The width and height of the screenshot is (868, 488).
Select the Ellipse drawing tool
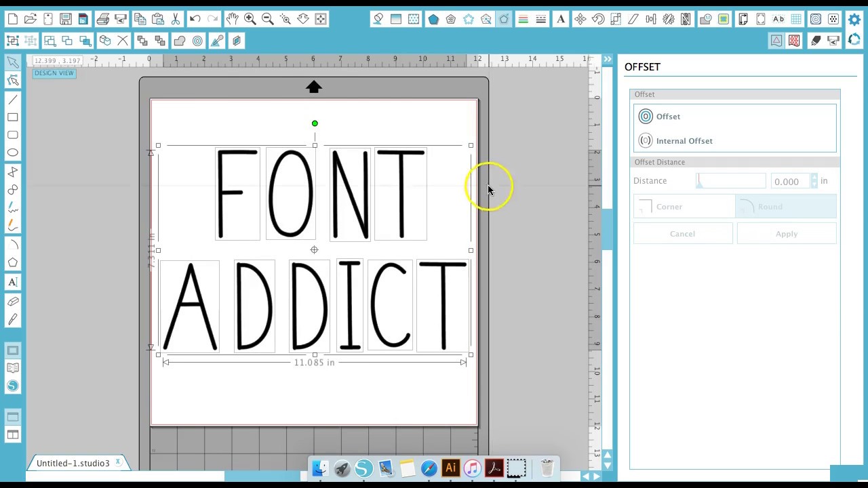[13, 152]
